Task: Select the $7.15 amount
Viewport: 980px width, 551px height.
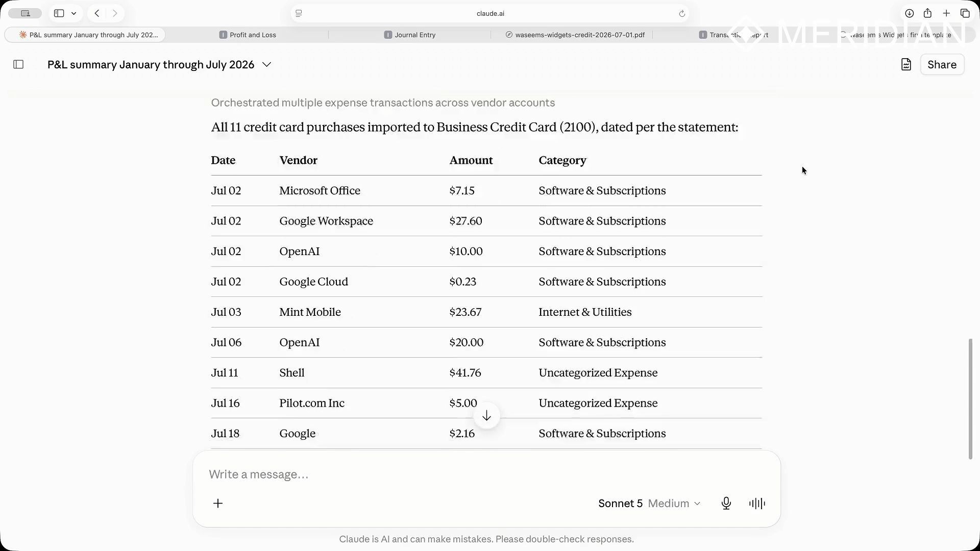Action: pyautogui.click(x=462, y=191)
